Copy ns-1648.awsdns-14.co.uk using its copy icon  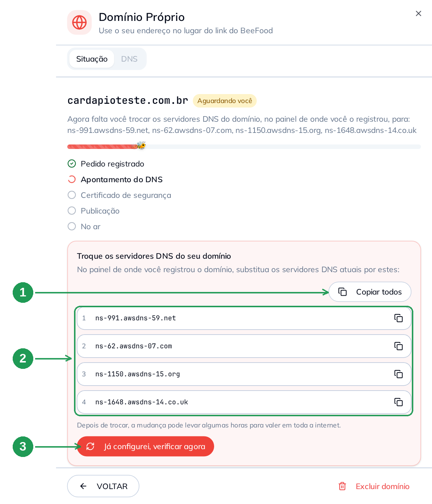pos(398,402)
